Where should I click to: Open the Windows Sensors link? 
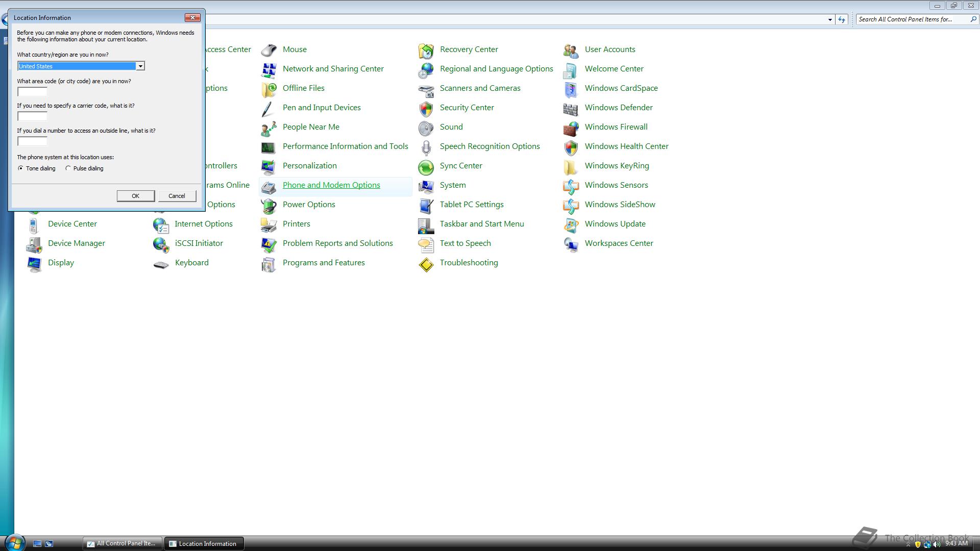click(x=616, y=185)
